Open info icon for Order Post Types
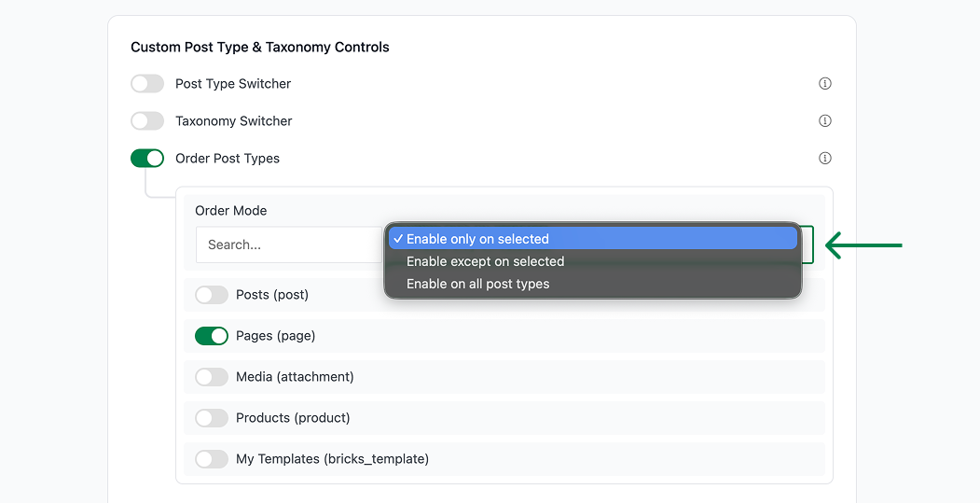Image resolution: width=980 pixels, height=503 pixels. coord(825,159)
